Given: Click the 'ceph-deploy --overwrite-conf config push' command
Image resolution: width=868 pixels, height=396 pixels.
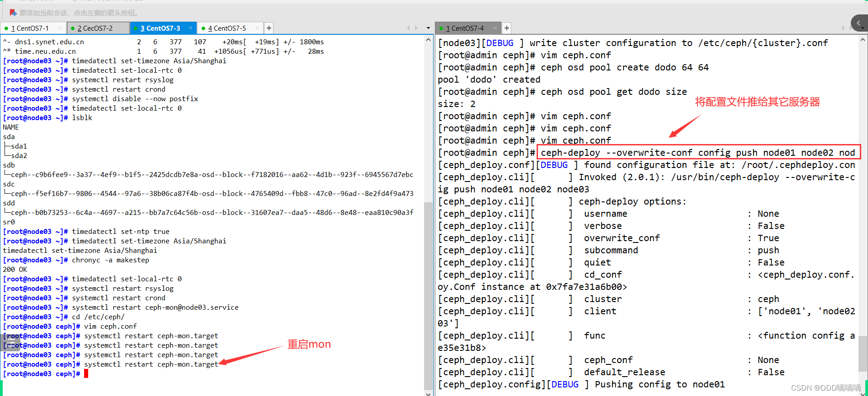Looking at the screenshot, I should (698, 153).
